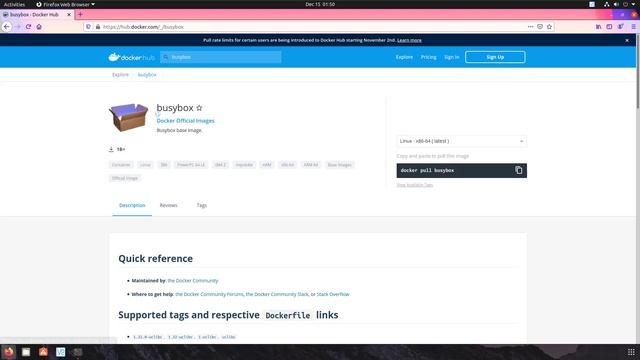Reload the busybox page
640x360 pixels.
[x=28, y=27]
